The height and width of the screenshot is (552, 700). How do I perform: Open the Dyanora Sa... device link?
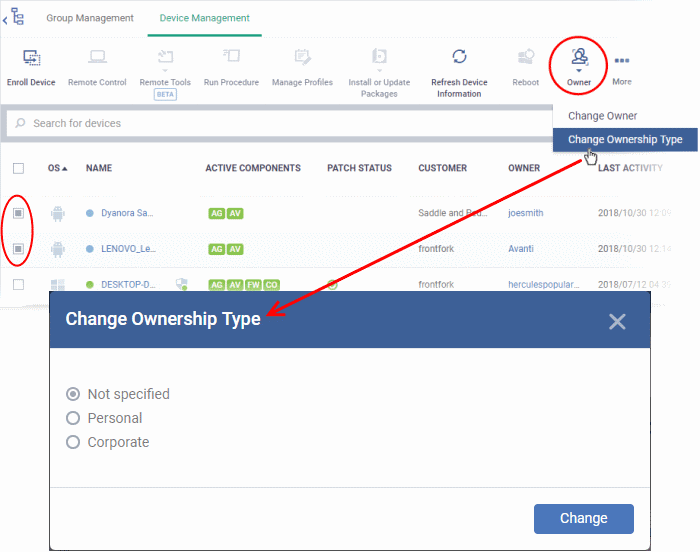pos(127,213)
